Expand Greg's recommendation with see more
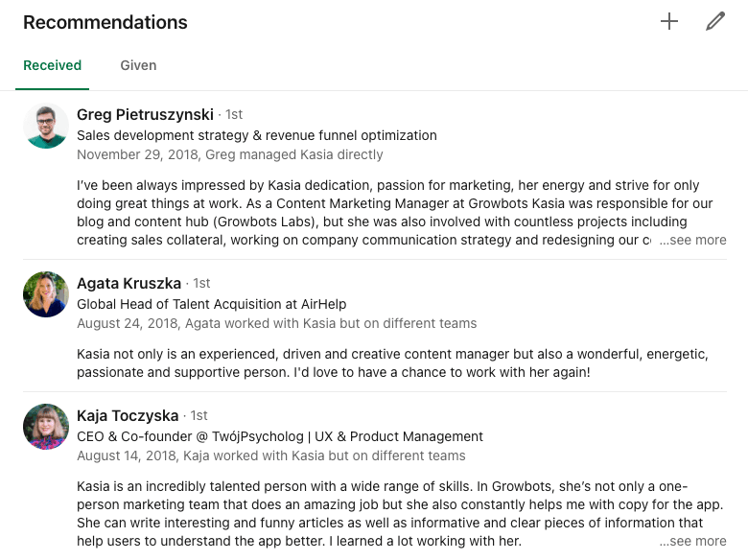The image size is (748, 560). tap(692, 240)
